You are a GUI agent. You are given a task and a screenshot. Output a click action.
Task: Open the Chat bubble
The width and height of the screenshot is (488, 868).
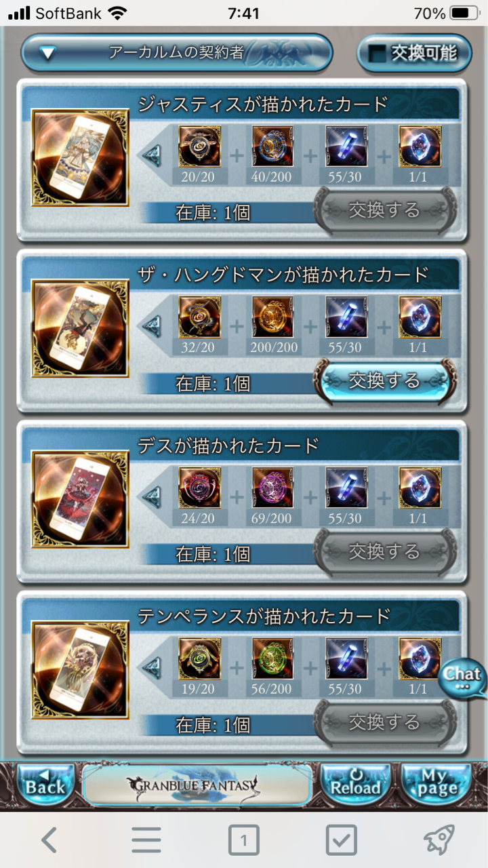pyautogui.click(x=462, y=679)
